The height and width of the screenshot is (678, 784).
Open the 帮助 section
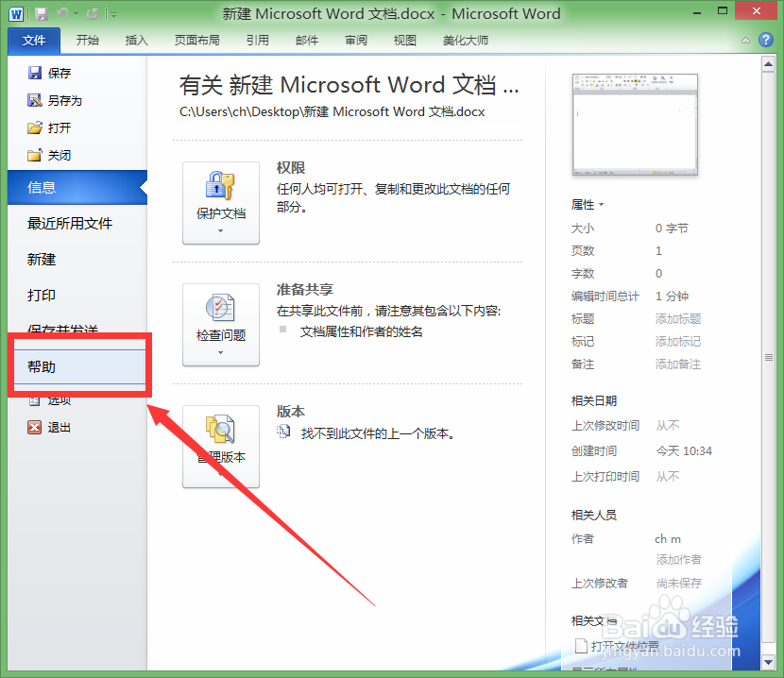click(x=79, y=367)
